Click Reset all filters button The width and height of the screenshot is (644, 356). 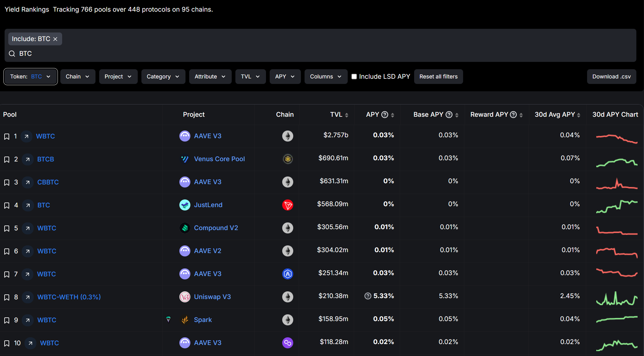(439, 77)
